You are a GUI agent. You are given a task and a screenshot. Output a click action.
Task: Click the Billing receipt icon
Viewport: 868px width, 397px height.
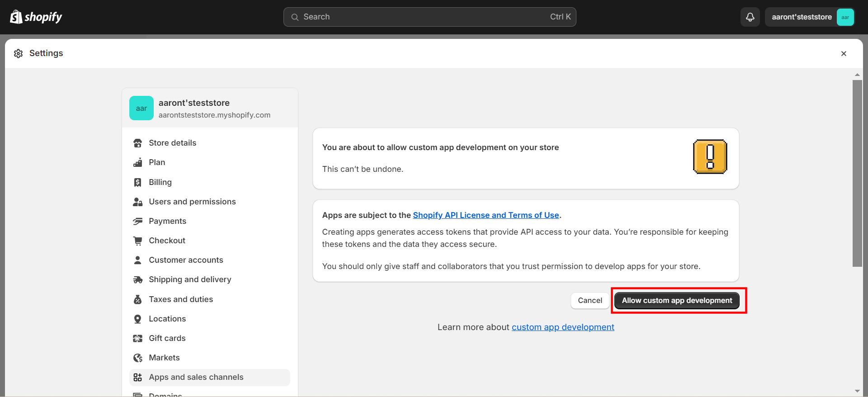pos(138,182)
